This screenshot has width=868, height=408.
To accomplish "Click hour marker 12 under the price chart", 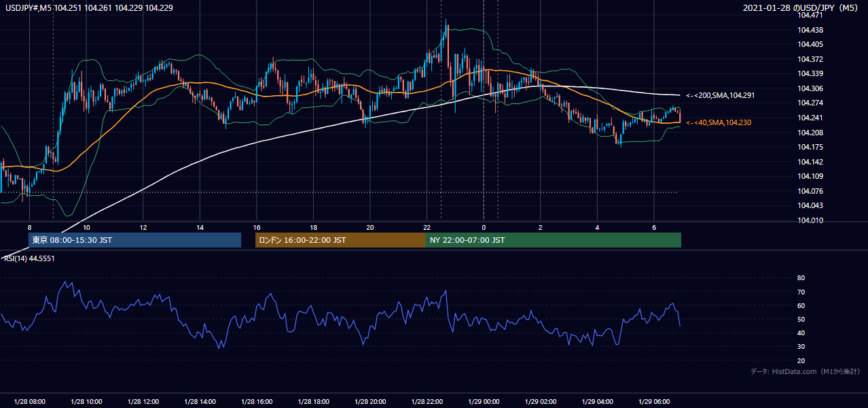I will (143, 227).
